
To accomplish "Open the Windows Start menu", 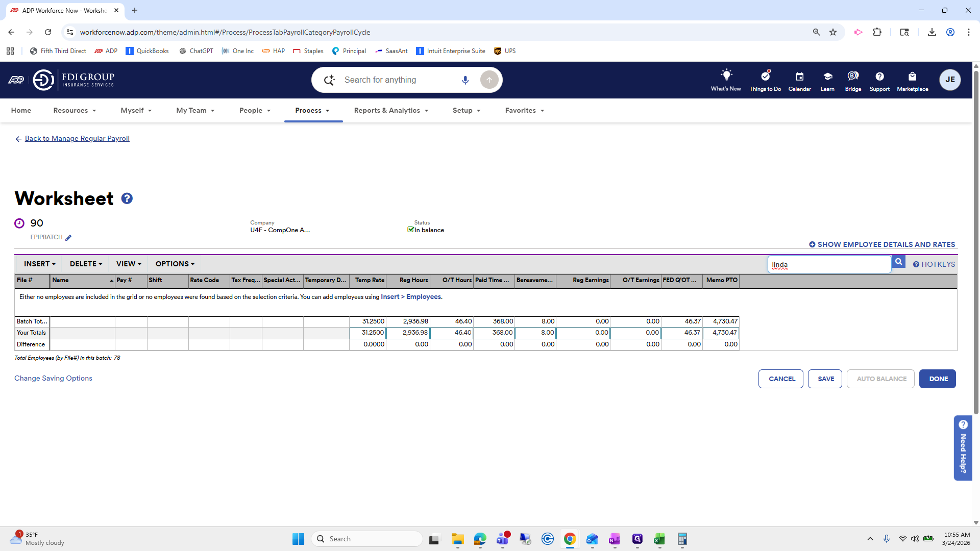I will coord(298,539).
